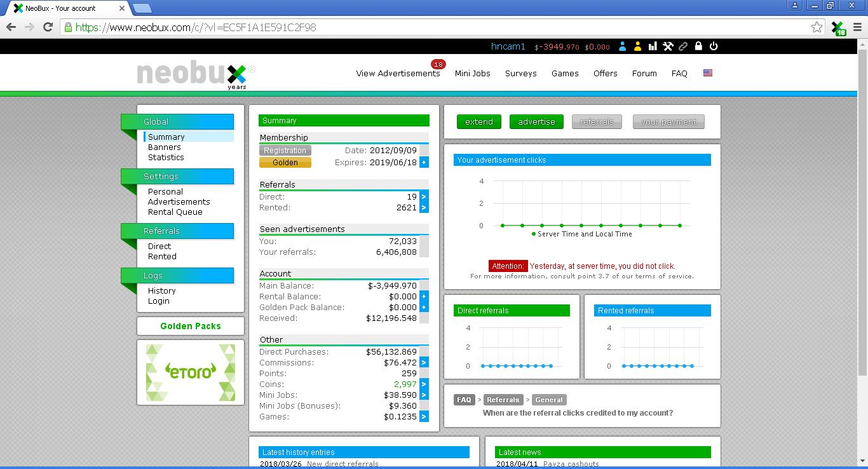Add funds to Golden Pack Balance via plus
This screenshot has height=469, width=868.
pyautogui.click(x=424, y=308)
